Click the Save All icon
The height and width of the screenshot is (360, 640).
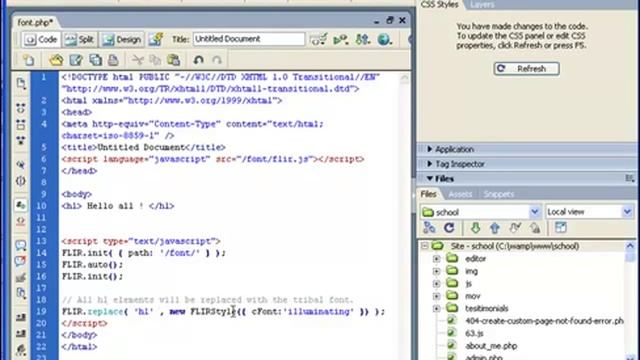point(95,60)
